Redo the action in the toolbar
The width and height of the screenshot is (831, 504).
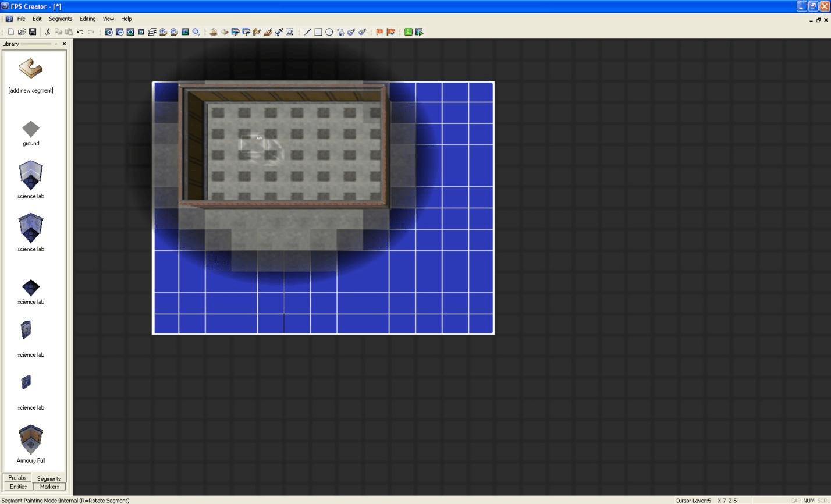coord(91,32)
